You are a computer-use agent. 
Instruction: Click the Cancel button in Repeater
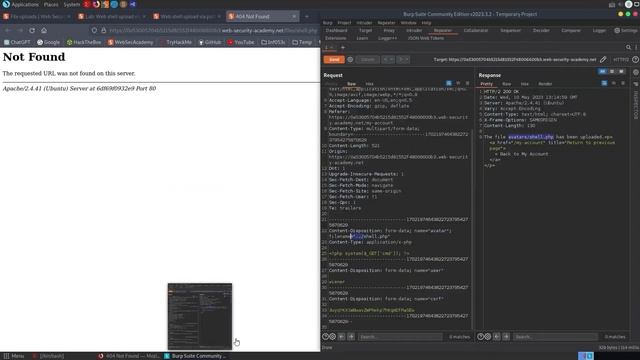[367, 60]
